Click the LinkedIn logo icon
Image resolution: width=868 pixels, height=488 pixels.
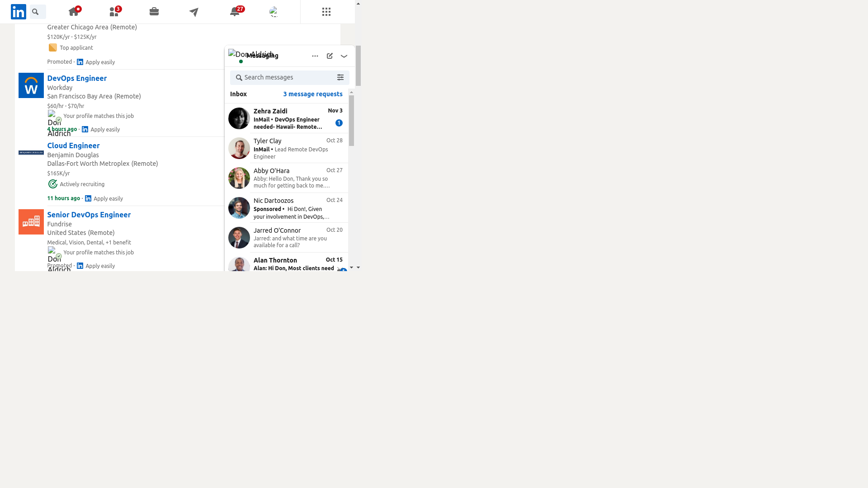pyautogui.click(x=19, y=12)
